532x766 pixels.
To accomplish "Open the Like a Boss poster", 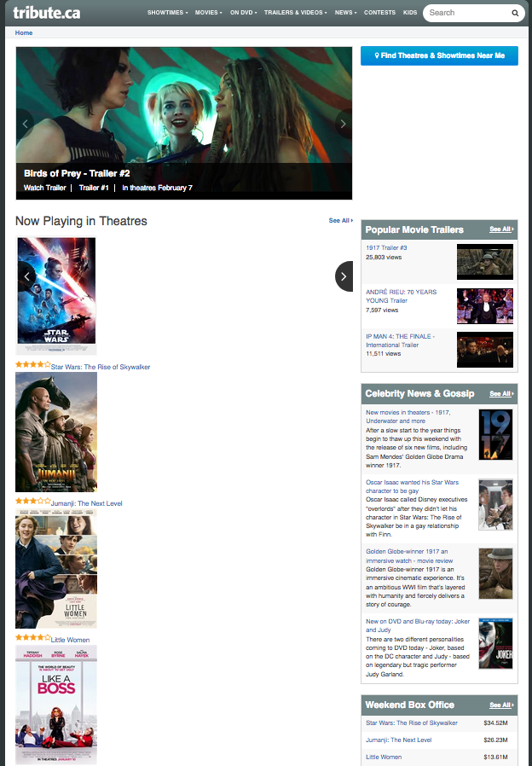I will tap(56, 705).
